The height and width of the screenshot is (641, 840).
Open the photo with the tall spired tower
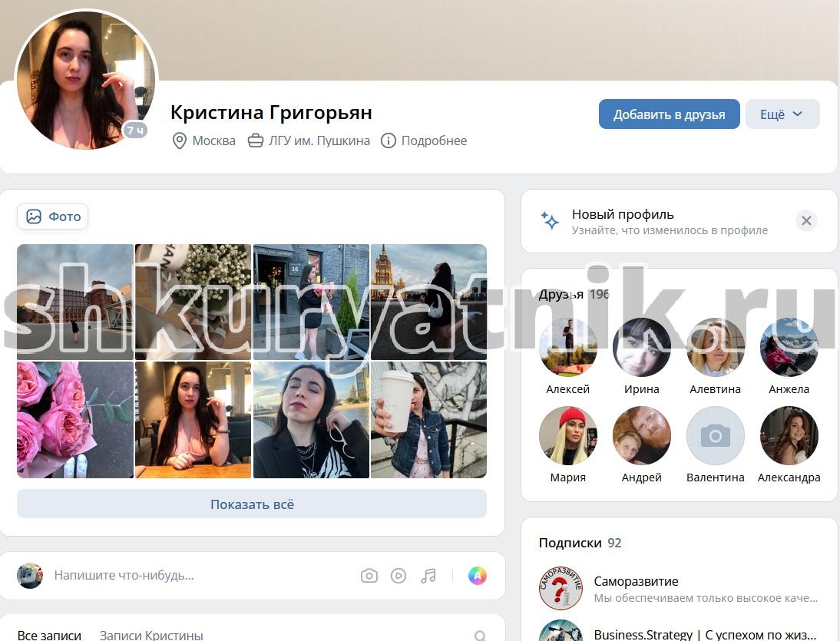tap(428, 302)
